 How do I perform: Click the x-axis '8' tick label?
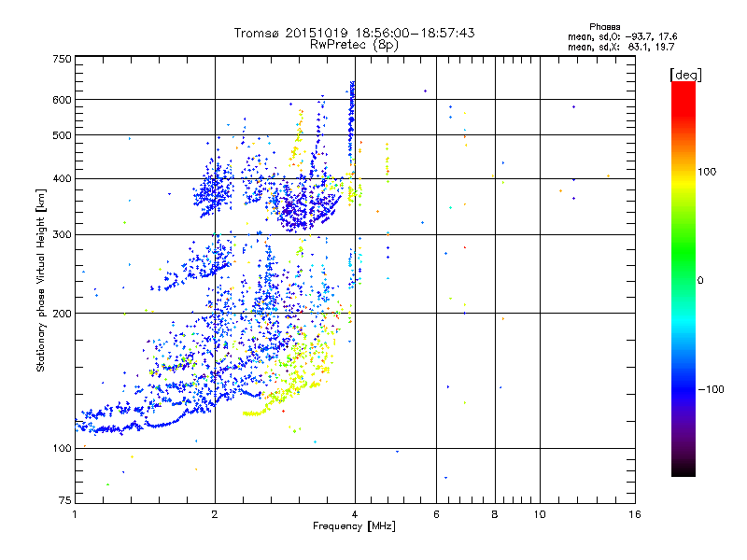click(495, 514)
